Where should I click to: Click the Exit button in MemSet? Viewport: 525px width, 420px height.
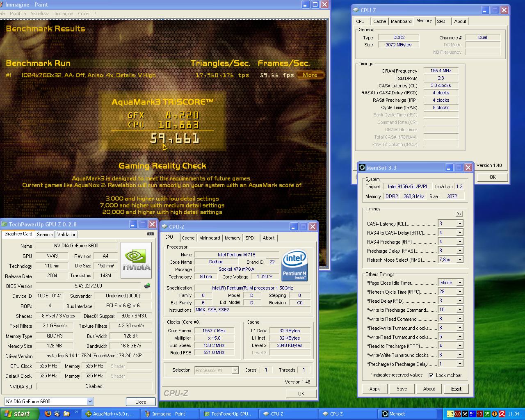click(456, 389)
